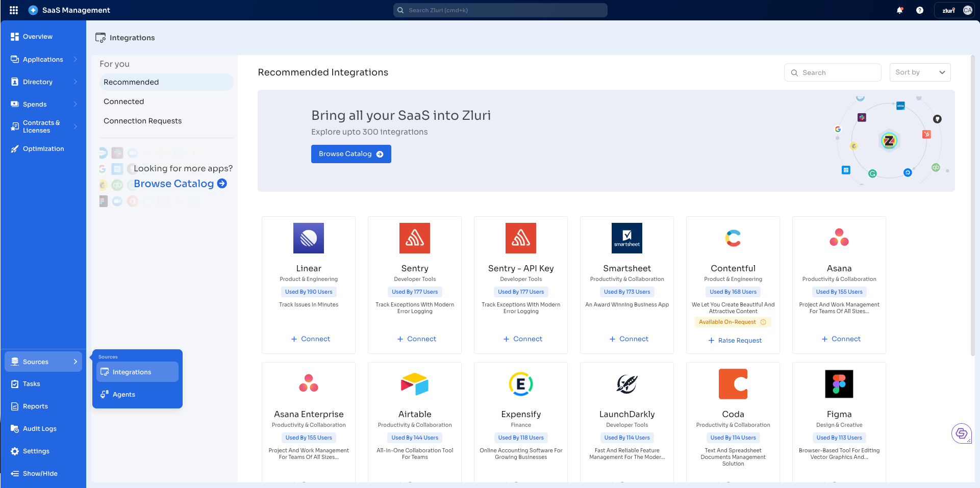Viewport: 980px width, 488px height.
Task: Open the app launcher grid icon
Action: pyautogui.click(x=14, y=10)
